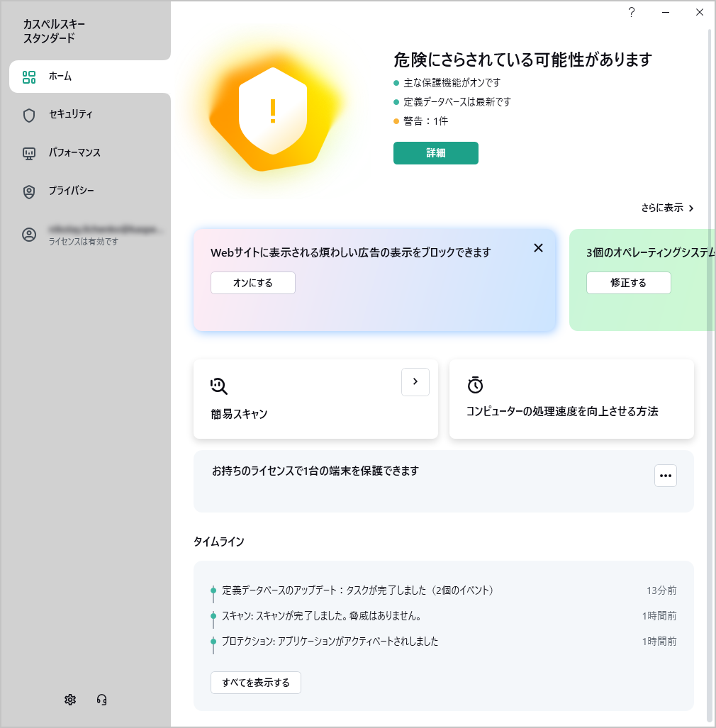The width and height of the screenshot is (716, 728).
Task: Click the warning shield status image
Action: (x=273, y=111)
